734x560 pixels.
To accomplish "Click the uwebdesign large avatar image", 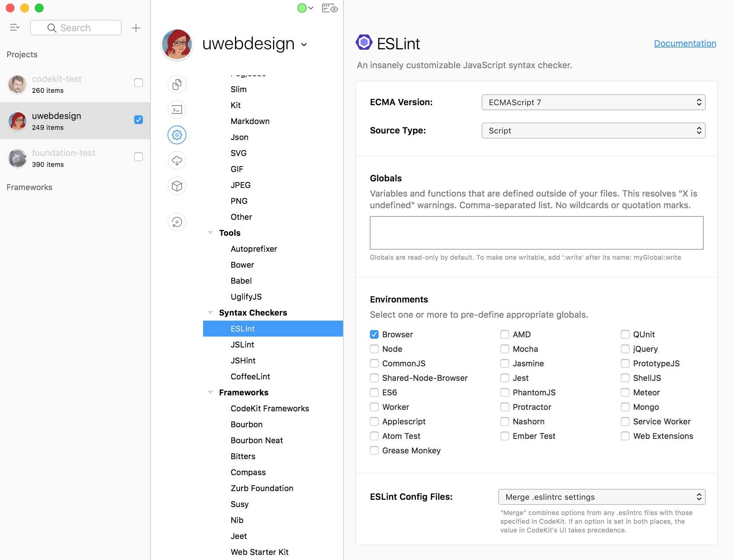I will pyautogui.click(x=177, y=45).
